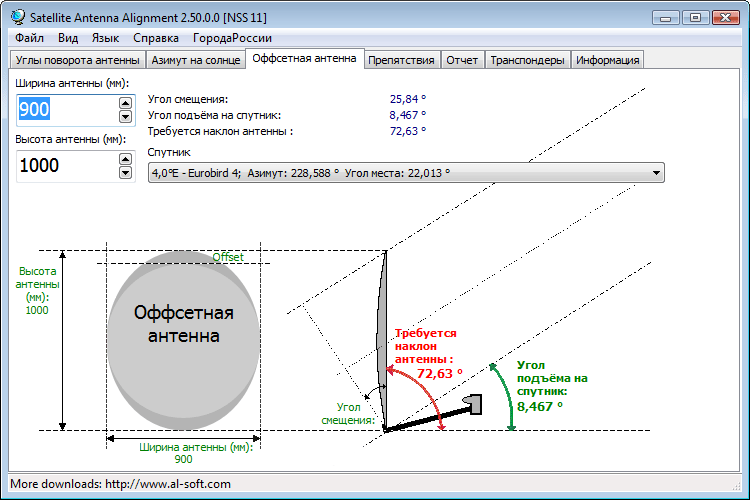Increase antenna width with up spinner arrow
This screenshot has height=500, width=750.
125,103
